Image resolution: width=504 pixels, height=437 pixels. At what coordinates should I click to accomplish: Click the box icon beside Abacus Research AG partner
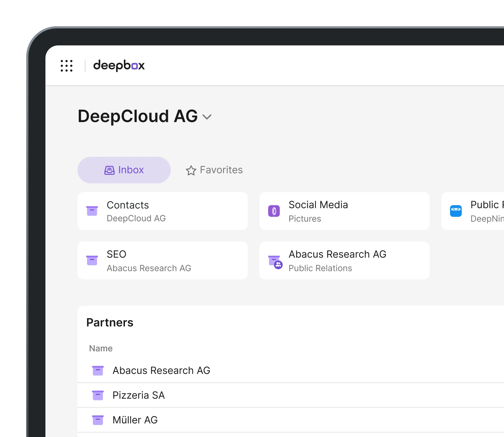(98, 370)
